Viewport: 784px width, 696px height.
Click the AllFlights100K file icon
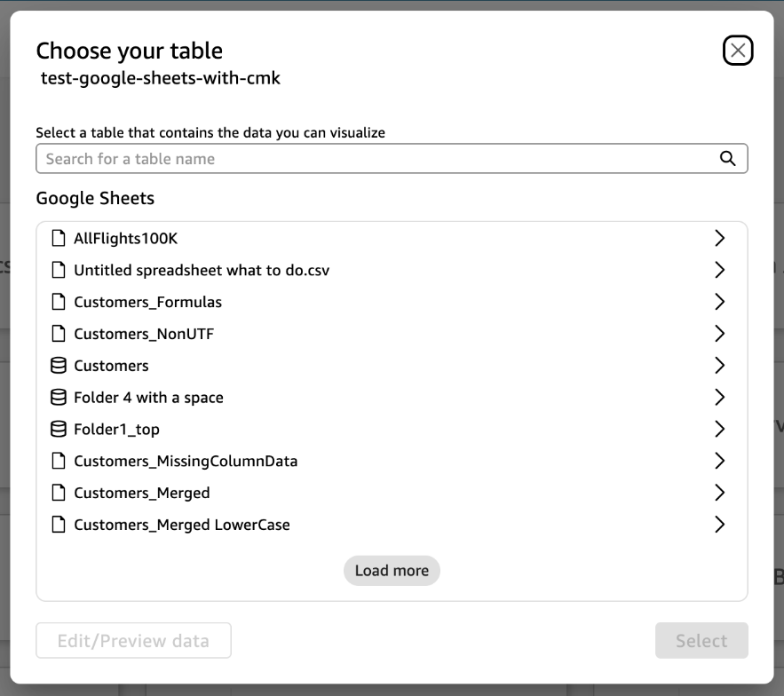click(x=59, y=238)
